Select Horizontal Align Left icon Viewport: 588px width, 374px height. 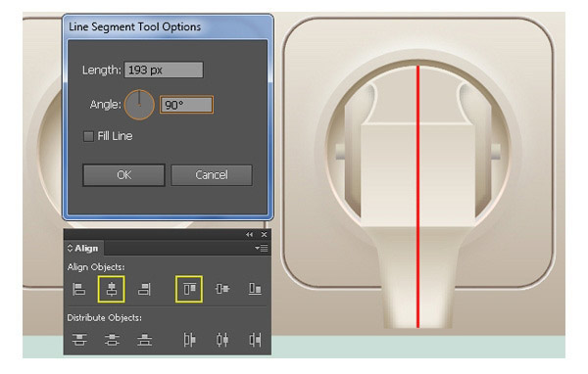pyautogui.click(x=78, y=289)
